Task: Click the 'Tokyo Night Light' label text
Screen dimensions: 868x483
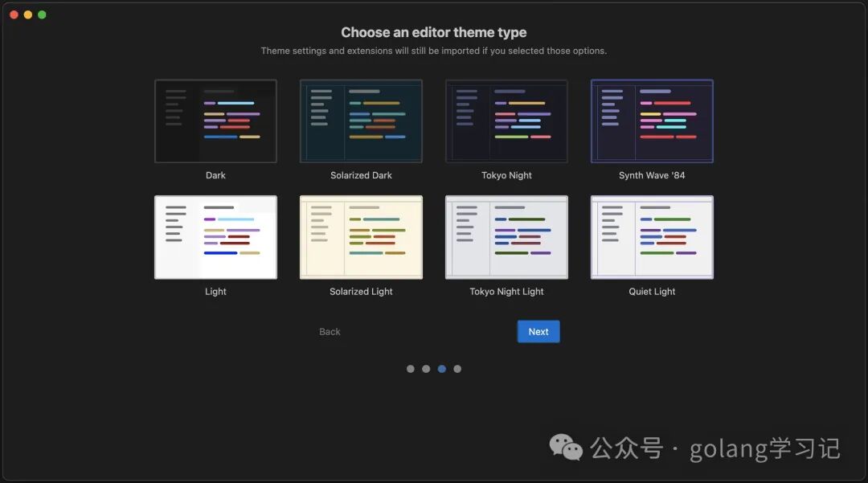Action: (506, 292)
